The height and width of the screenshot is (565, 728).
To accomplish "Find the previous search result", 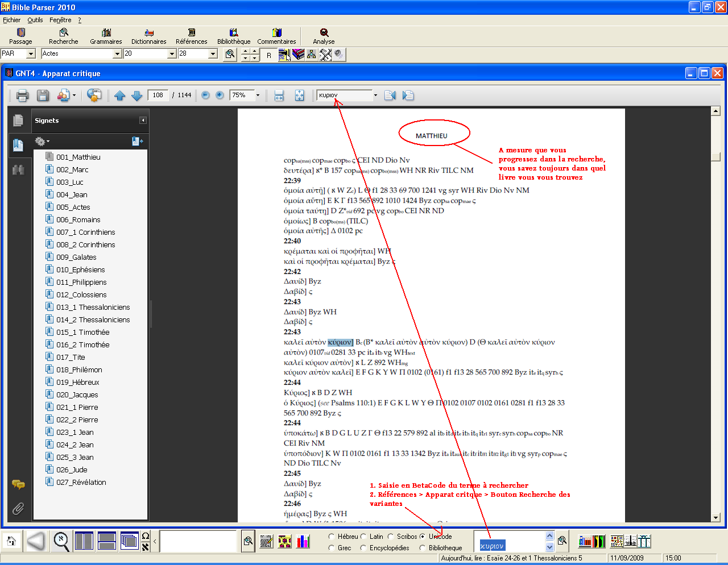I will click(x=390, y=95).
